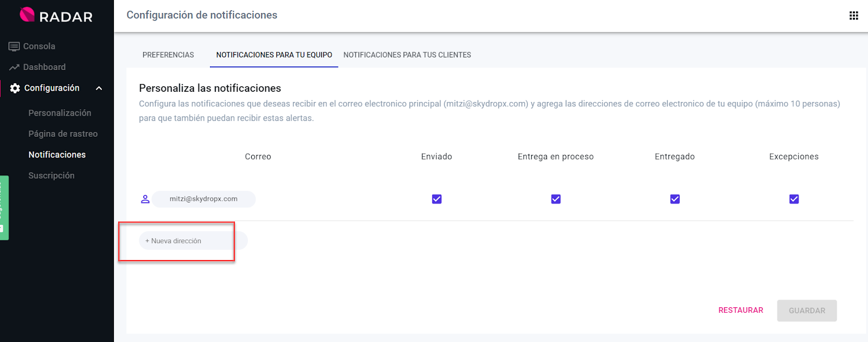868x342 pixels.
Task: Switch to the Preferencias tab
Action: (x=168, y=55)
